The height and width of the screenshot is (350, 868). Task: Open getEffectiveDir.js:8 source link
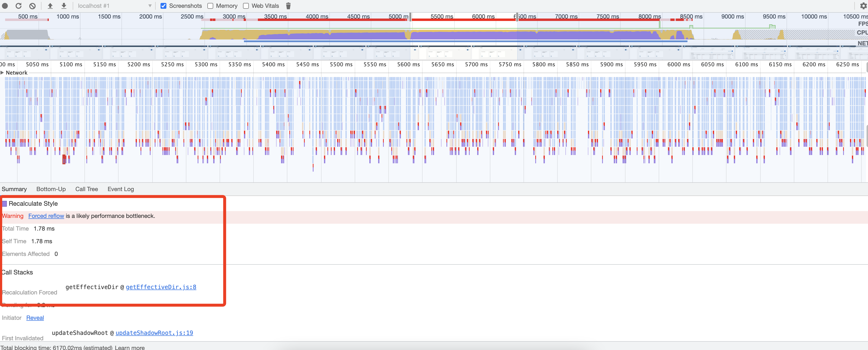point(161,287)
